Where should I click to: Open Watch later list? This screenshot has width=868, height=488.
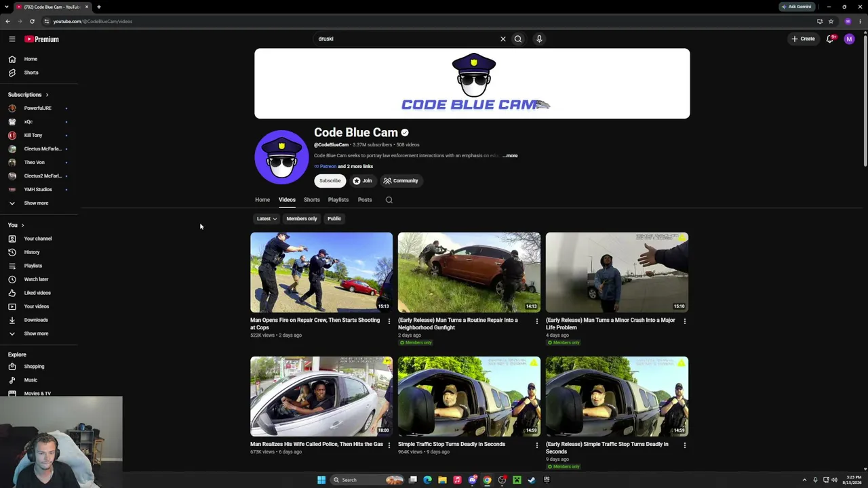[x=36, y=279]
